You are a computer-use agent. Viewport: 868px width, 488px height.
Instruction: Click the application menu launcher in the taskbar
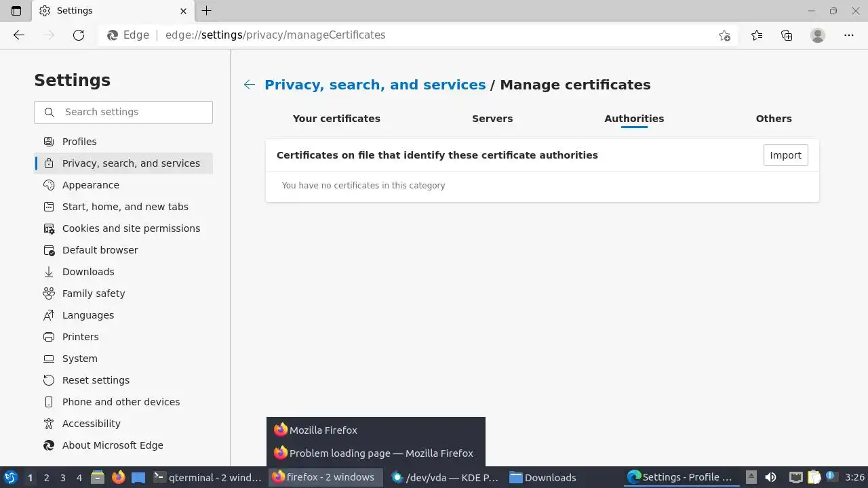tap(11, 477)
